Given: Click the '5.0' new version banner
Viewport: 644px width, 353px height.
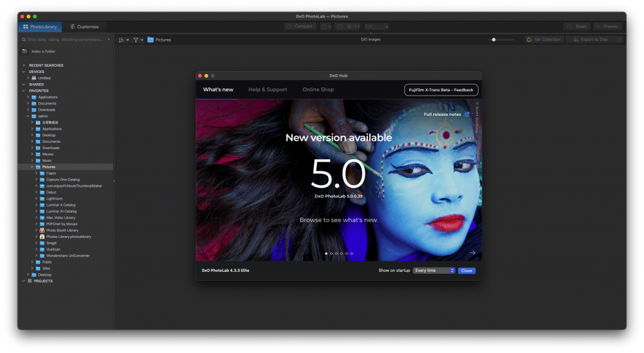Looking at the screenshot, I should (338, 174).
